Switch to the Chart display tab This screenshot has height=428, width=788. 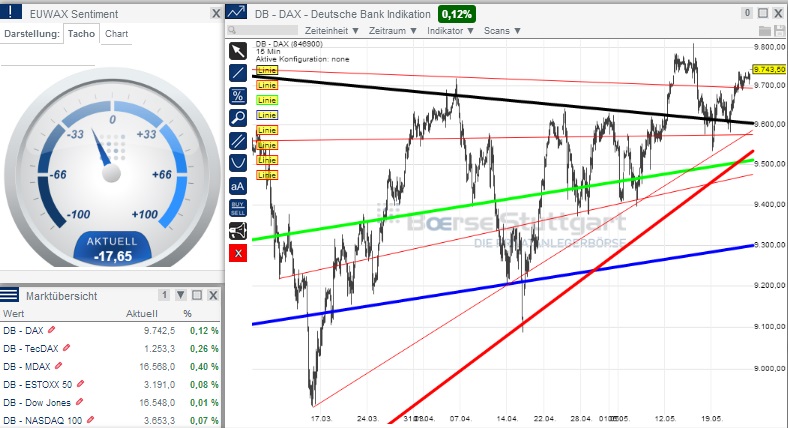(117, 34)
